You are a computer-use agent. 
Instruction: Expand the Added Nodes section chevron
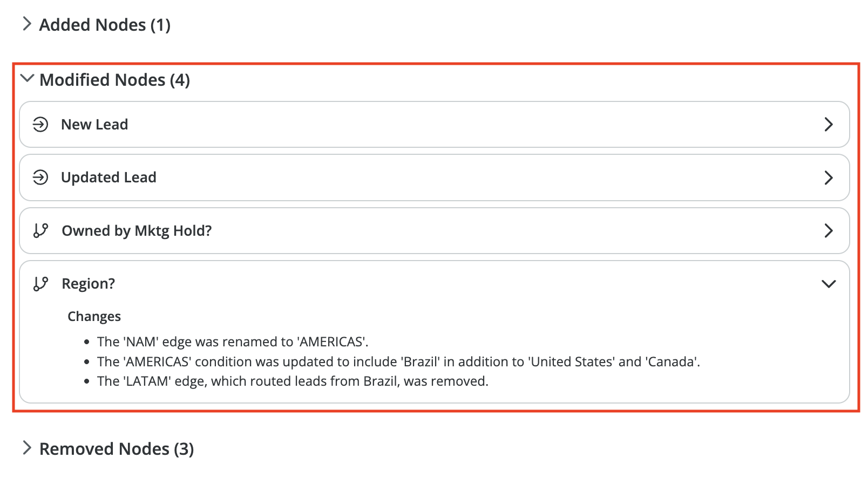click(26, 24)
